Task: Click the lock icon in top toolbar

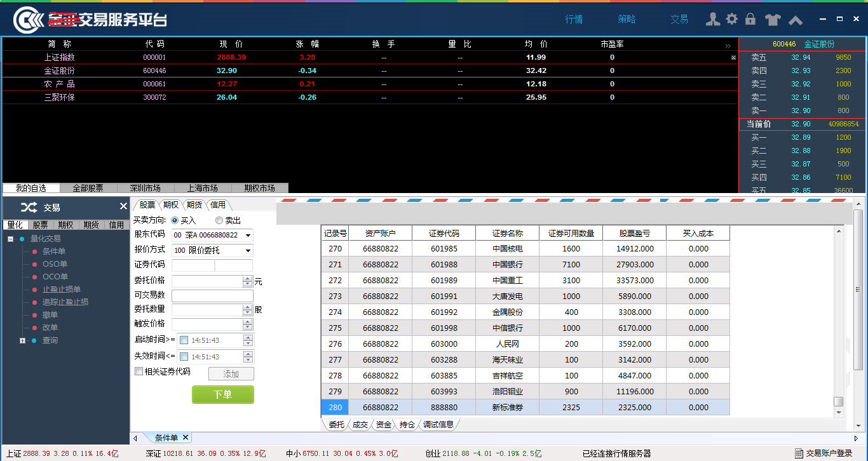Action: (750, 20)
